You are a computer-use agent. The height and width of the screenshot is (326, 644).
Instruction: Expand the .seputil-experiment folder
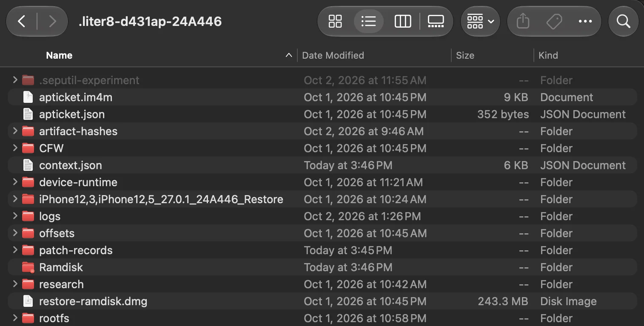click(15, 80)
